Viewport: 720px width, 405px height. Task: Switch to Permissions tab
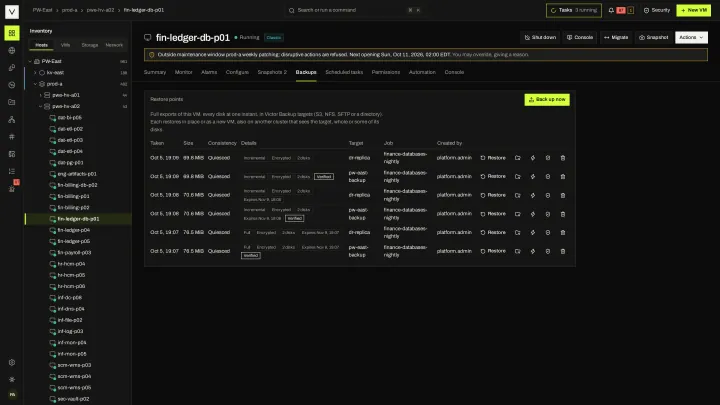(x=386, y=72)
